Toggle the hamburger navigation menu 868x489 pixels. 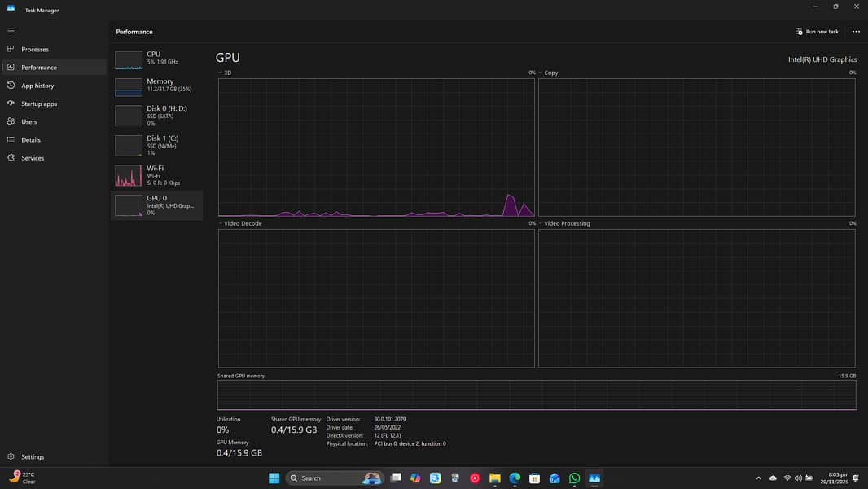pos(11,30)
